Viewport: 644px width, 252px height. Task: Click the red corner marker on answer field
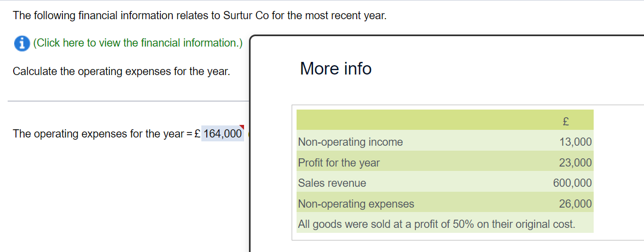pos(241,128)
